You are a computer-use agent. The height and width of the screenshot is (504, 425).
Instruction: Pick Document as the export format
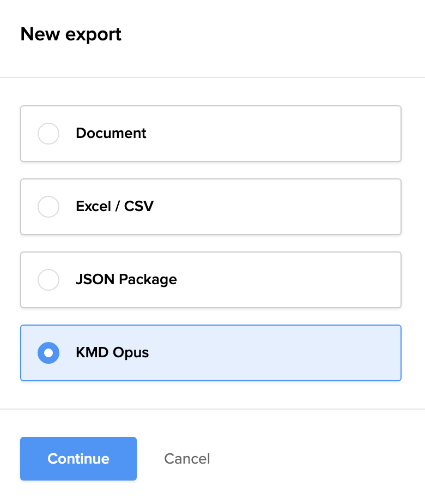point(48,134)
